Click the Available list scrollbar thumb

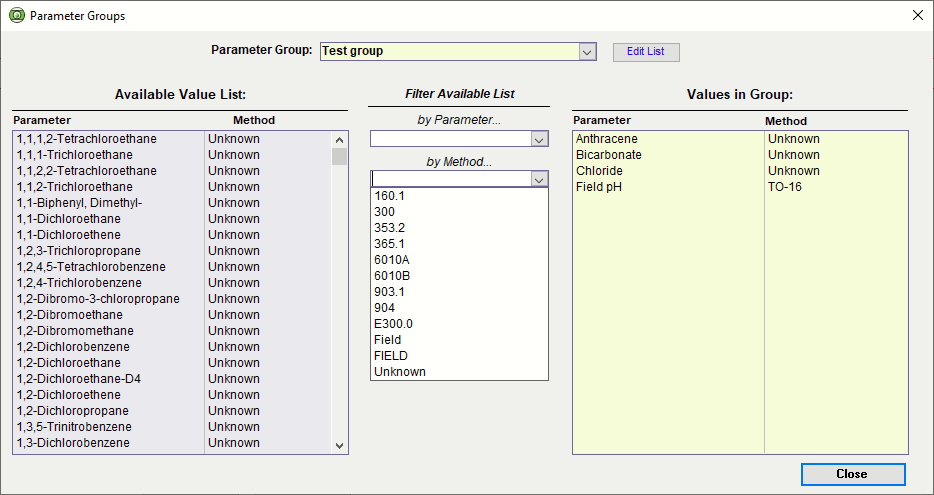(x=340, y=157)
